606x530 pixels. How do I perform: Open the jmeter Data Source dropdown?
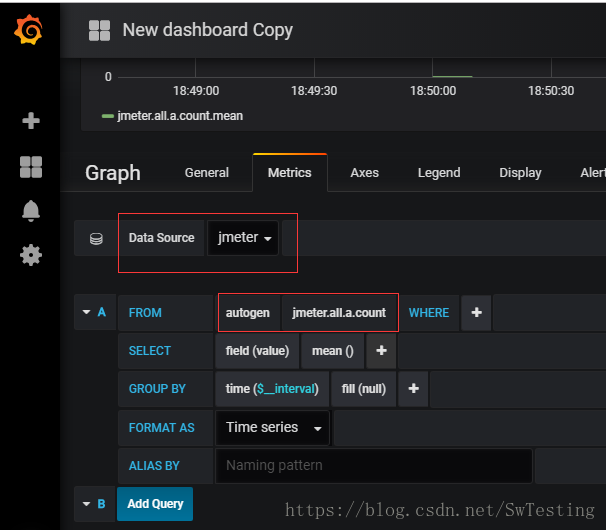[x=243, y=238]
